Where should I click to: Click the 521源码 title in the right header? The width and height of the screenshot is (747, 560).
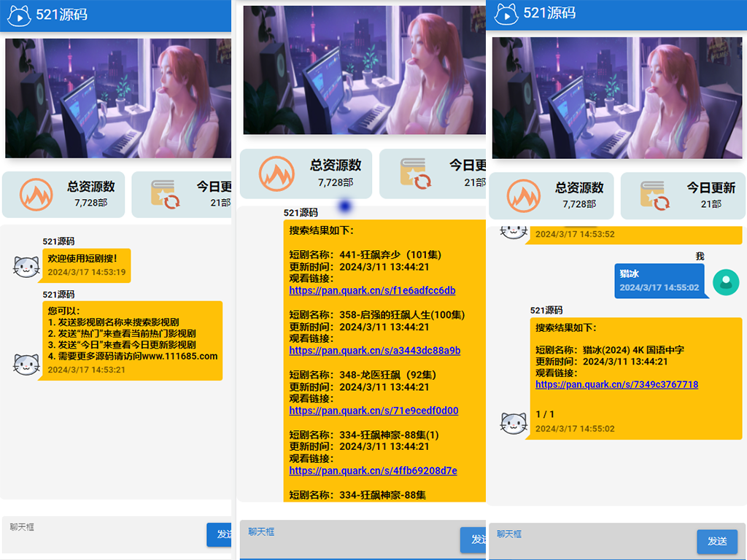click(x=549, y=13)
